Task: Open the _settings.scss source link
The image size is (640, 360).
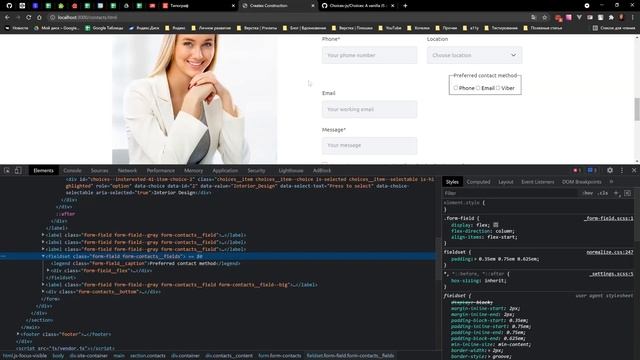Action: [611, 274]
